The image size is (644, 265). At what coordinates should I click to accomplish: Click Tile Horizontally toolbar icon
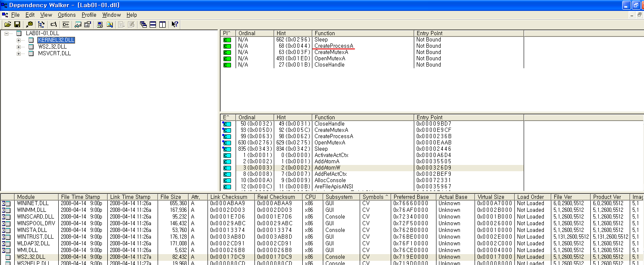pyautogui.click(x=153, y=24)
